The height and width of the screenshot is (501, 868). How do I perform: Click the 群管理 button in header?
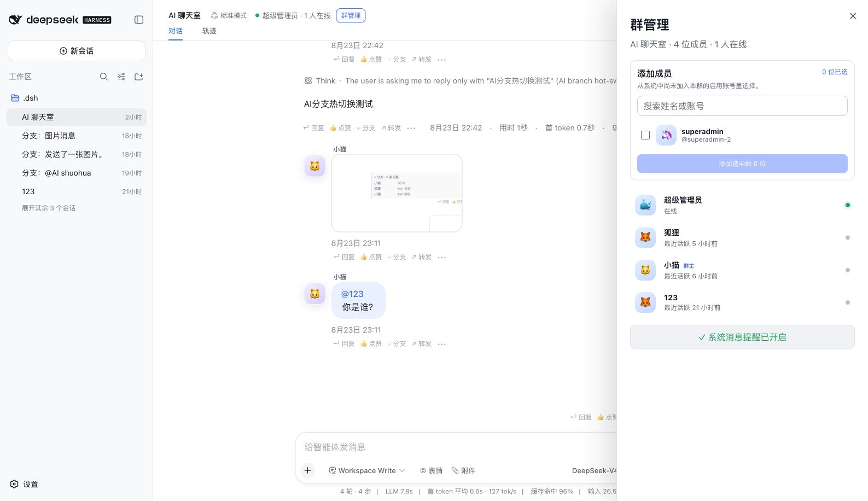pos(351,15)
